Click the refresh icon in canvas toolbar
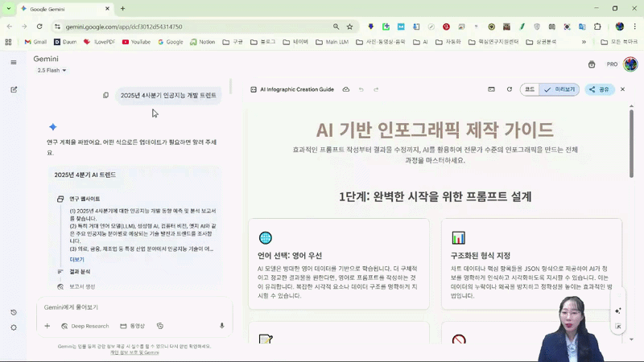644x362 pixels. (509, 89)
